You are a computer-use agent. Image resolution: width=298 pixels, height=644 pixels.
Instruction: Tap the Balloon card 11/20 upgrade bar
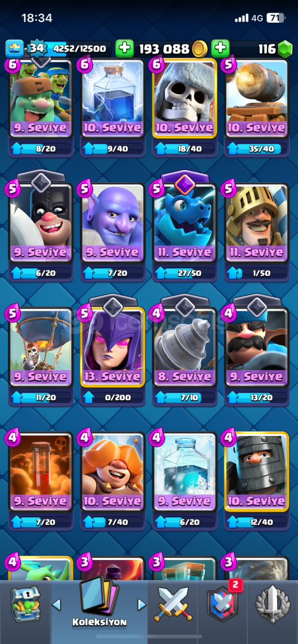[x=41, y=397]
